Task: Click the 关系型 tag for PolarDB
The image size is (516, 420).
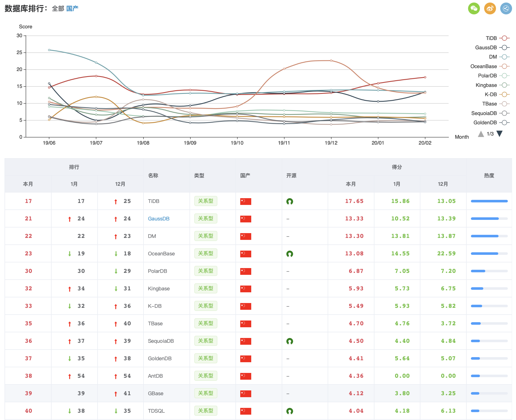Action: [x=206, y=271]
